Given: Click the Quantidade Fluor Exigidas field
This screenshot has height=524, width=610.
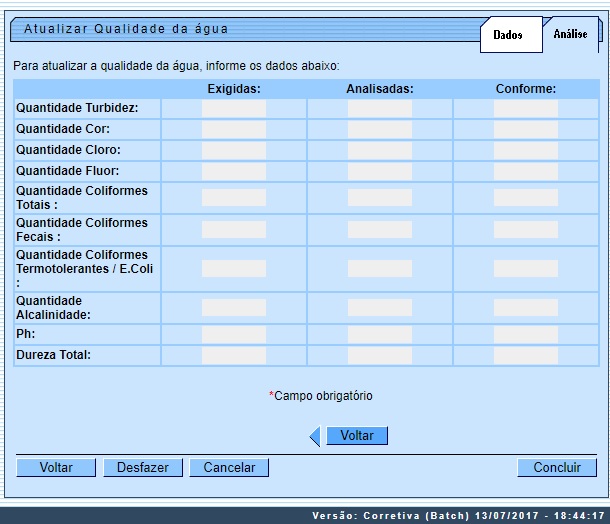Looking at the screenshot, I should [233, 171].
